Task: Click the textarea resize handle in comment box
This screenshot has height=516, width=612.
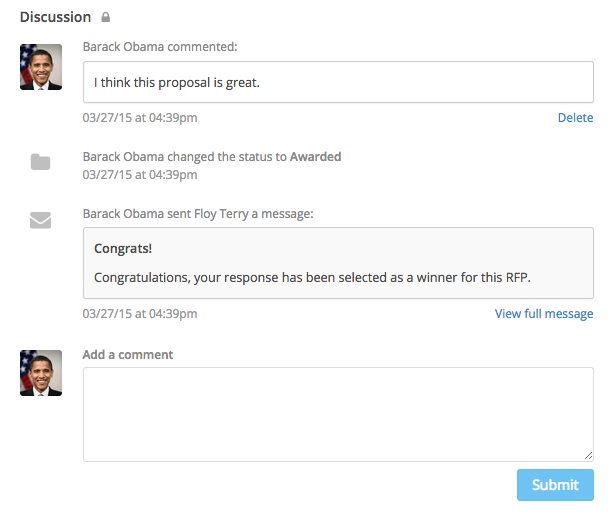Action: pos(588,456)
